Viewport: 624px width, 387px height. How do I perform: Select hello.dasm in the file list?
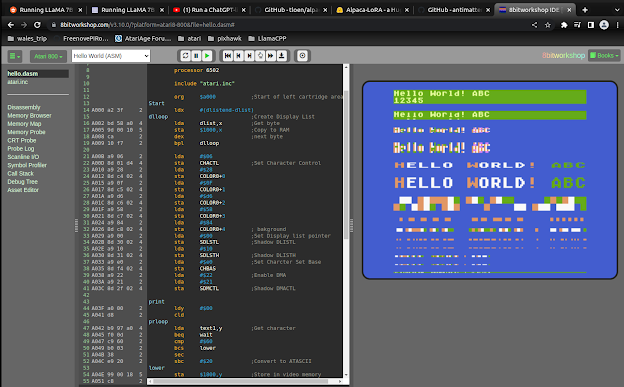(x=38, y=74)
